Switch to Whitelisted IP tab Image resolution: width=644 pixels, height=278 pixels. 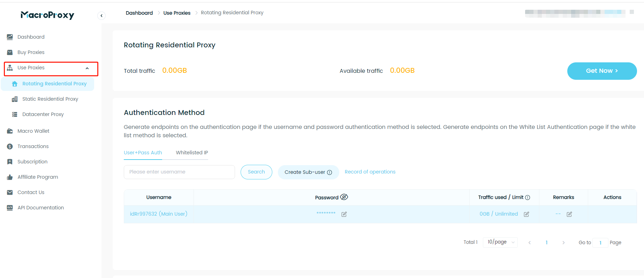[192, 153]
